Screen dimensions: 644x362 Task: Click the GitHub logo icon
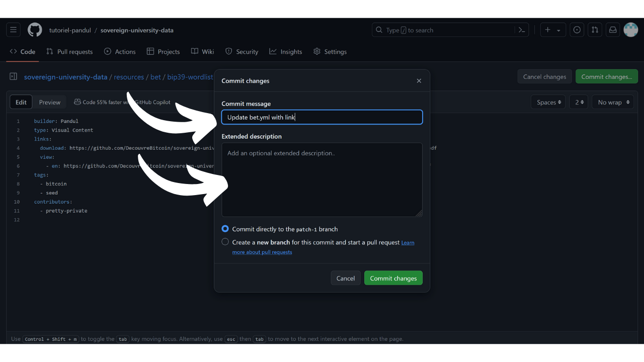35,30
